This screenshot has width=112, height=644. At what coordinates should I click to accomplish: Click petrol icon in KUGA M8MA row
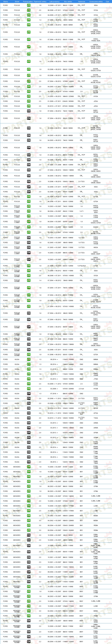point(29,360)
